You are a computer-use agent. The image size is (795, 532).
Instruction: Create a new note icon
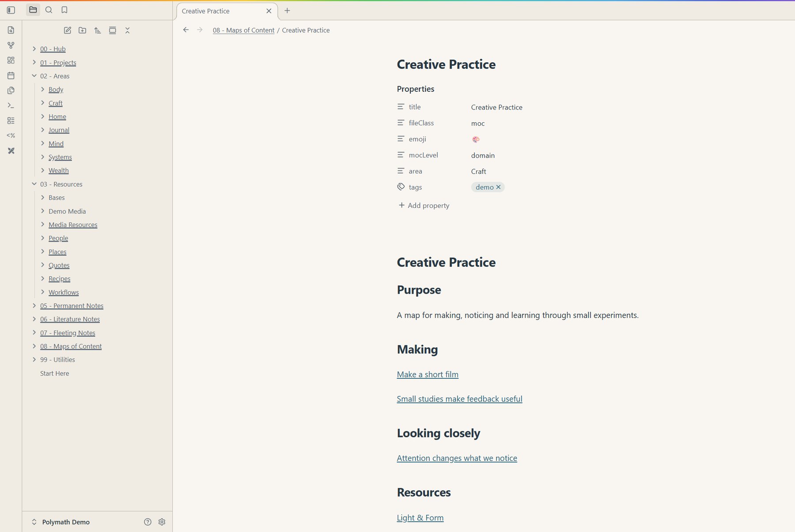click(x=68, y=30)
